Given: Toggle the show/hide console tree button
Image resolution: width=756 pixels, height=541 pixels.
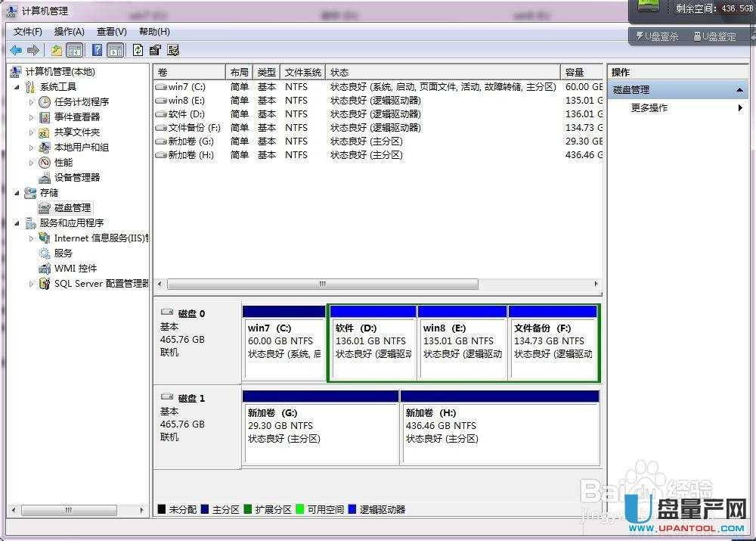Looking at the screenshot, I should 75,50.
